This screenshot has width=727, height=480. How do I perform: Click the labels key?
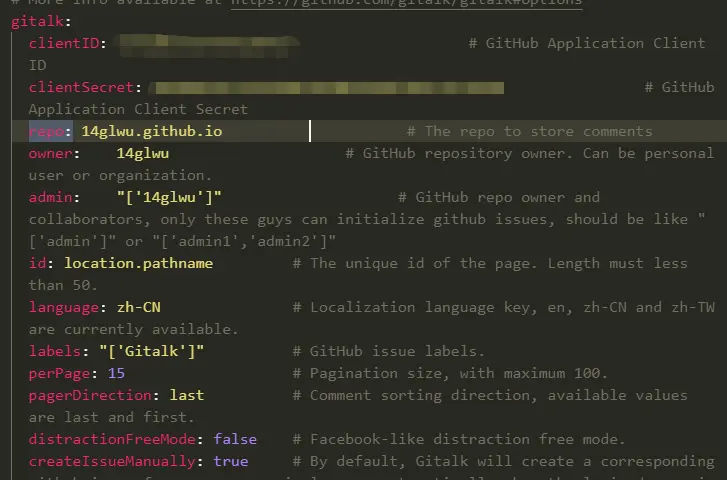click(x=55, y=351)
